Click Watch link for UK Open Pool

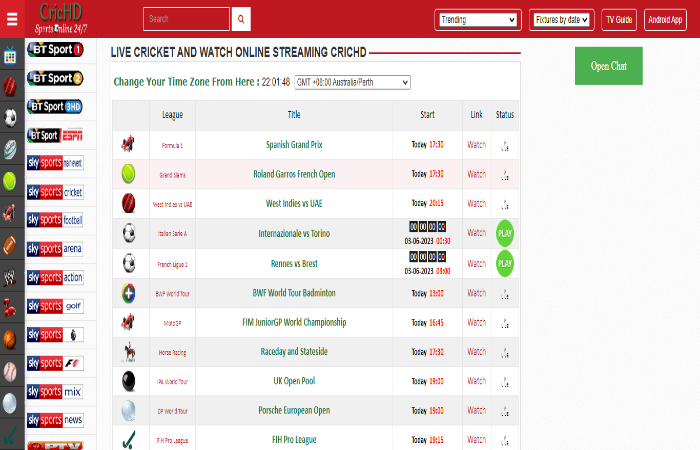coord(476,381)
